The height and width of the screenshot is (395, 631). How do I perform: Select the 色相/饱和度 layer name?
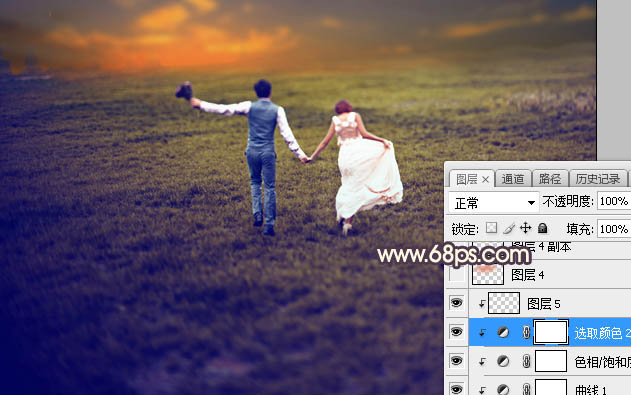point(602,362)
